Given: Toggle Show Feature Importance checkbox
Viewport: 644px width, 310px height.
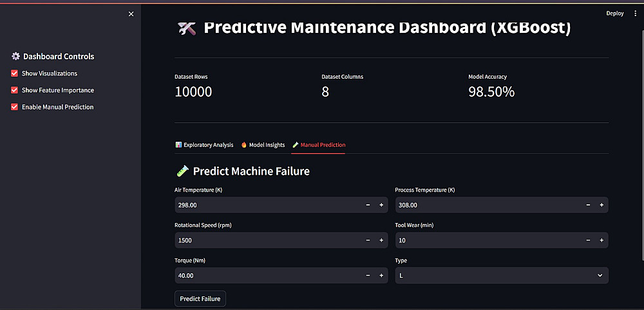Looking at the screenshot, I should (15, 90).
